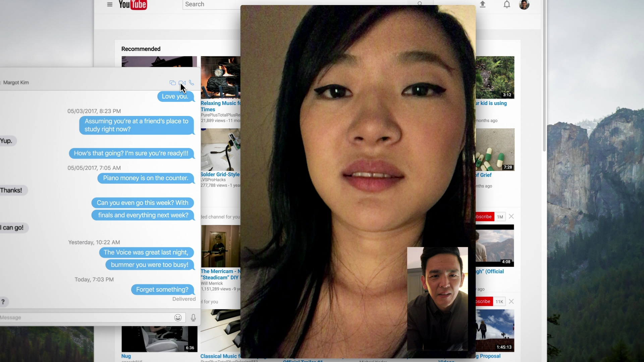Screen dimensions: 644x362
Task: Open the "Classical Music" title link
Action: pos(220,356)
